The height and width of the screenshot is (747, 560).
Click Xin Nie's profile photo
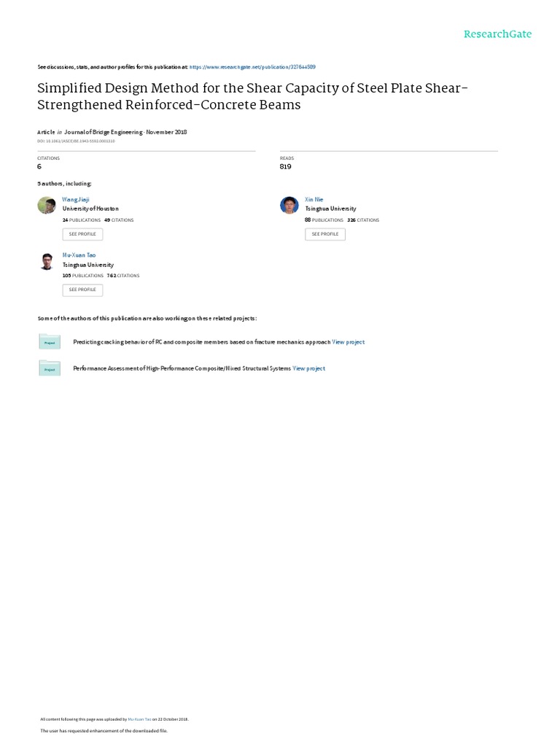289,205
